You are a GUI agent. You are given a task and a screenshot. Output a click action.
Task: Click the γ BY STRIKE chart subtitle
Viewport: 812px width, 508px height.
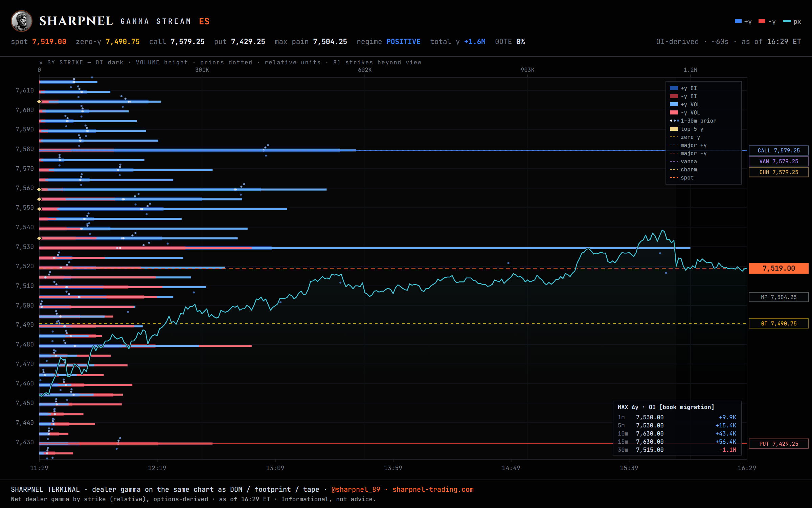tap(230, 62)
